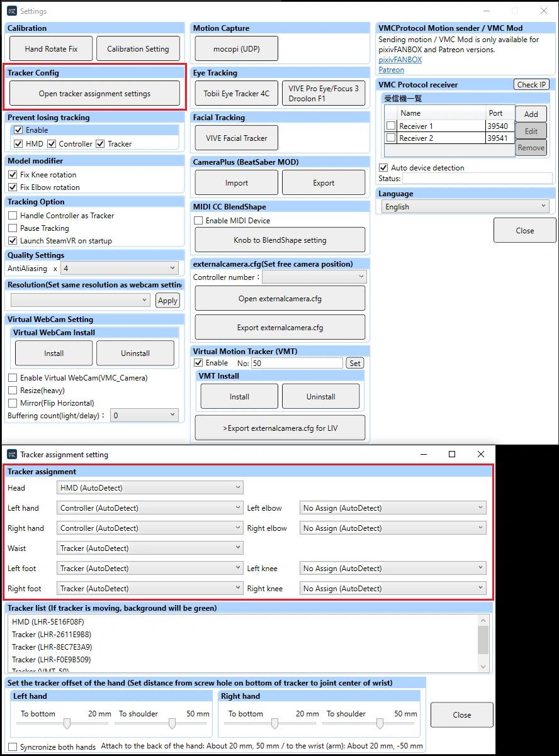Image resolution: width=559 pixels, height=756 pixels.
Task: Open Tobii Eye Tracker 4C settings
Action: (x=236, y=93)
